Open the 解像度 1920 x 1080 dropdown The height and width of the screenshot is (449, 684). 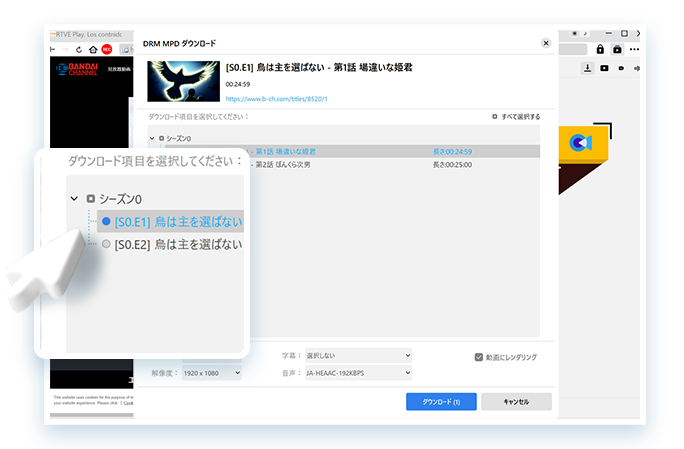coord(212,373)
